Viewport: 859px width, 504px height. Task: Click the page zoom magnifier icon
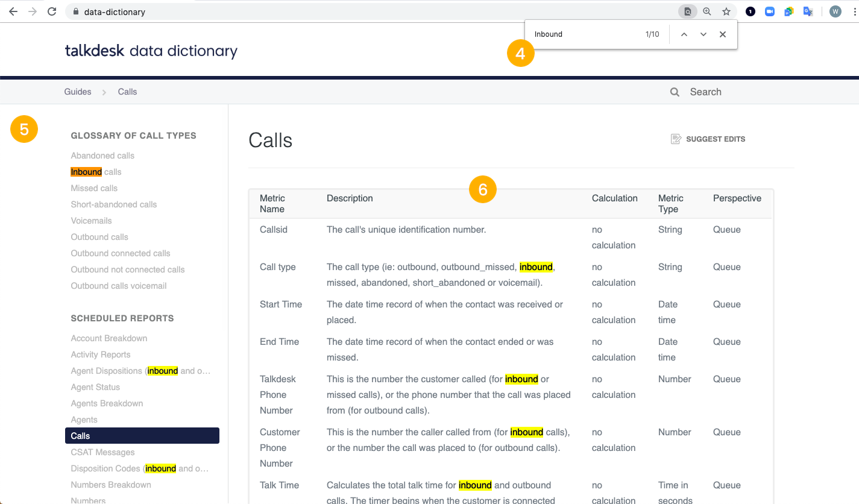(x=706, y=11)
